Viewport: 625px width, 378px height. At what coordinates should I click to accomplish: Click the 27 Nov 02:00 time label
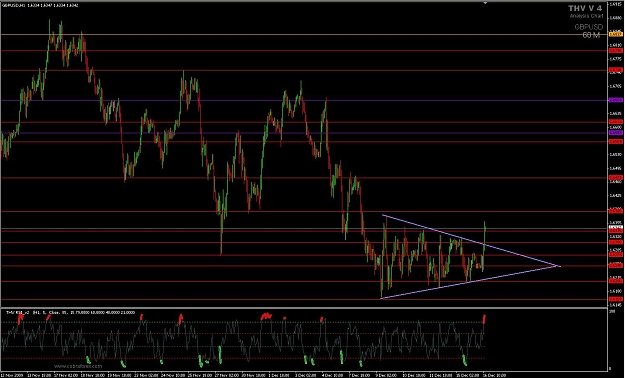[226, 375]
